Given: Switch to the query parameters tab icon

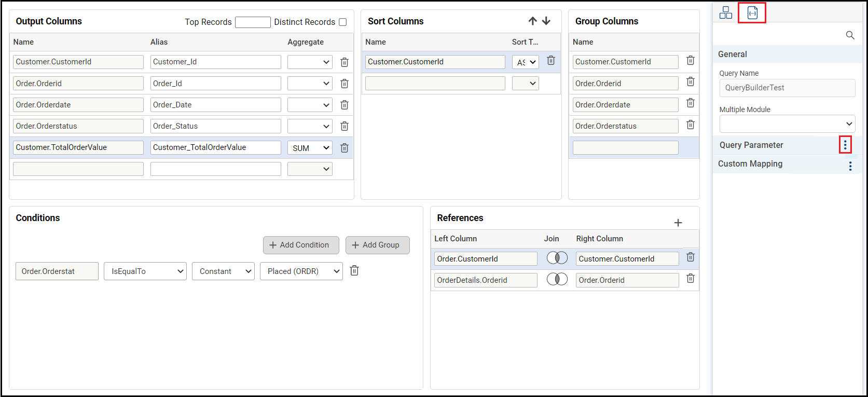Looking at the screenshot, I should click(x=752, y=13).
